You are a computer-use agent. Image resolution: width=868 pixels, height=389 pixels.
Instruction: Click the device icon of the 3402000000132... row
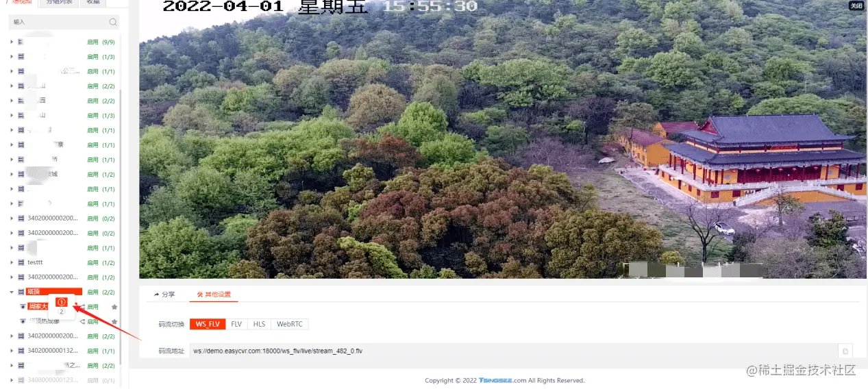[21, 351]
